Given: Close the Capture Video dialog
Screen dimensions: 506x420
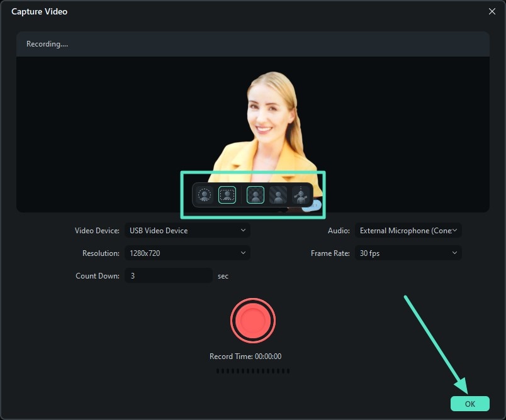Looking at the screenshot, I should click(x=492, y=11).
